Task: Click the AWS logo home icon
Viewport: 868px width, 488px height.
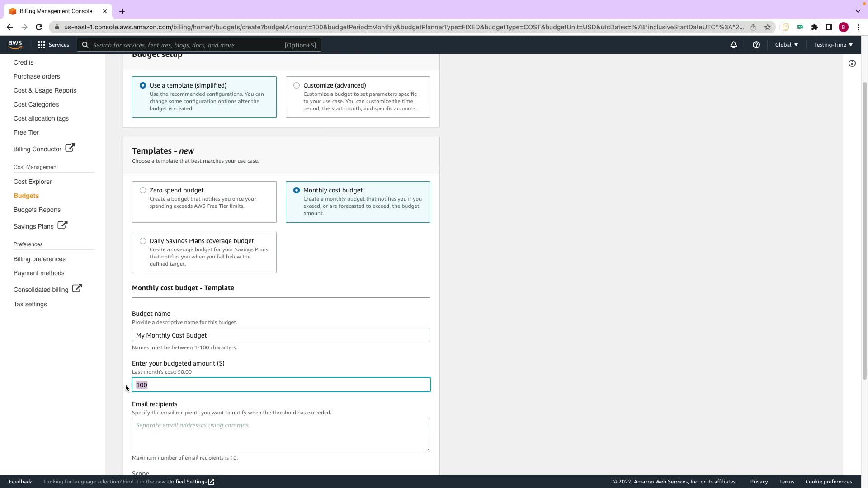Action: [15, 45]
